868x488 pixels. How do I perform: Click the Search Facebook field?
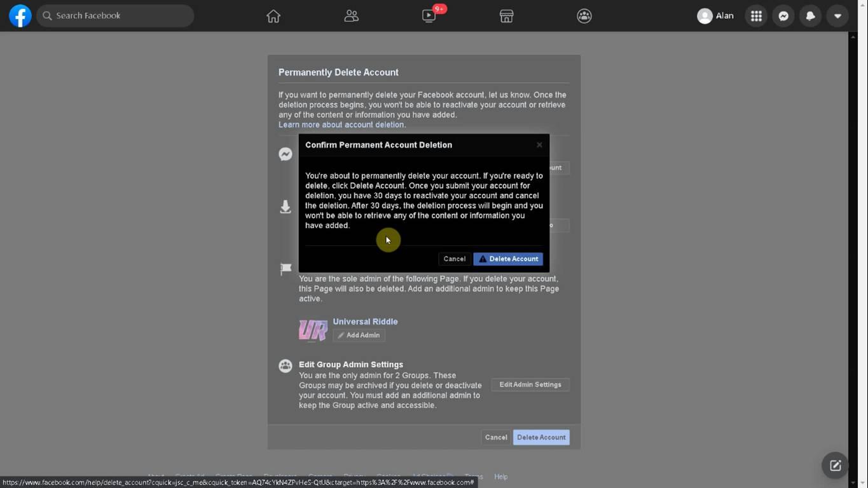[x=114, y=15]
